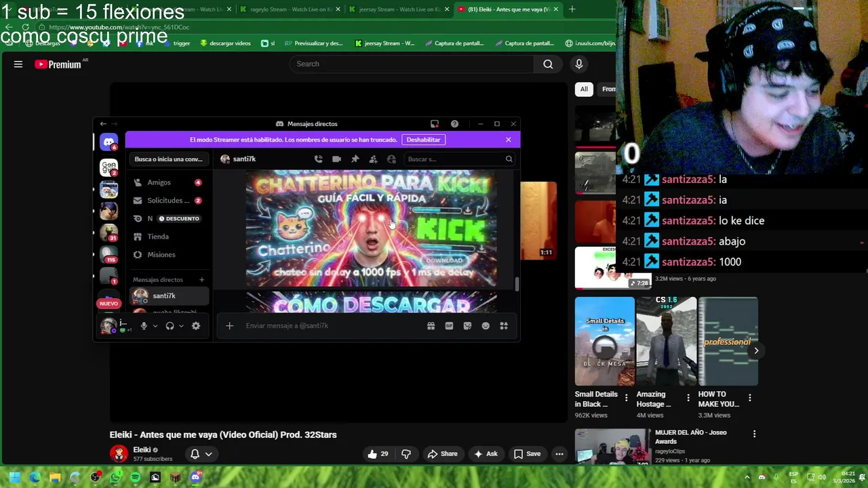This screenshot has width=868, height=488.
Task: Open the gift icon in Discord message bar
Action: (x=431, y=326)
